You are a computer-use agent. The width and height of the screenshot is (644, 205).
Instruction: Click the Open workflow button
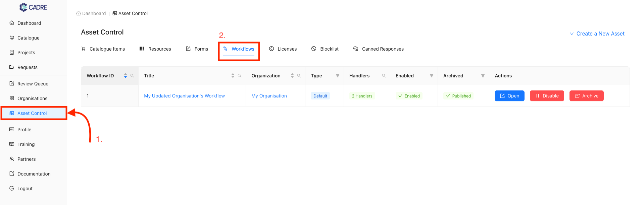click(509, 96)
